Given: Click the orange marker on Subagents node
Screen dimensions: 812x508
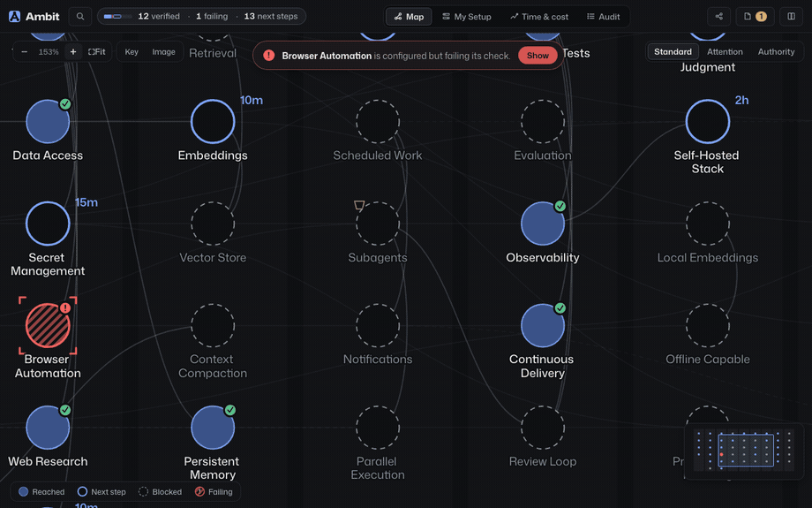Looking at the screenshot, I should point(359,205).
